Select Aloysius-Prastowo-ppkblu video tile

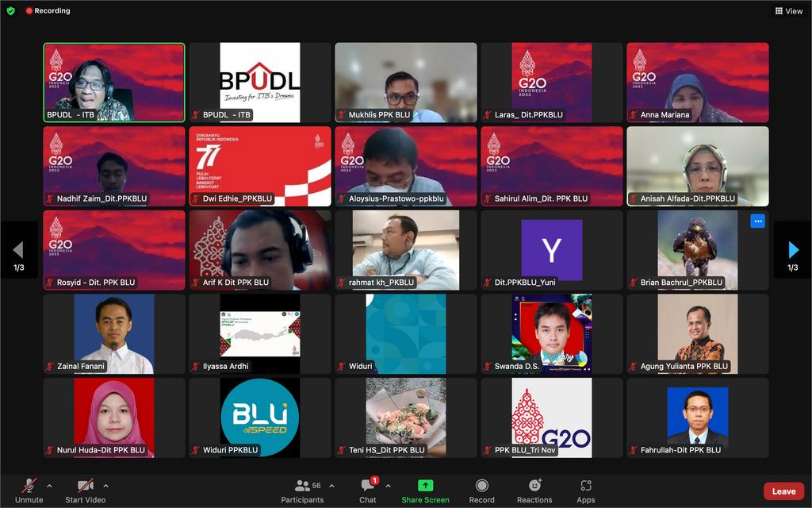click(406, 167)
